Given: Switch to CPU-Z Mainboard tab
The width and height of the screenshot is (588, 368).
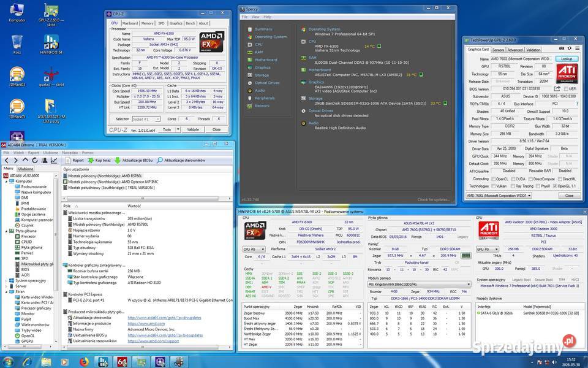Looking at the screenshot, I should 130,23.
